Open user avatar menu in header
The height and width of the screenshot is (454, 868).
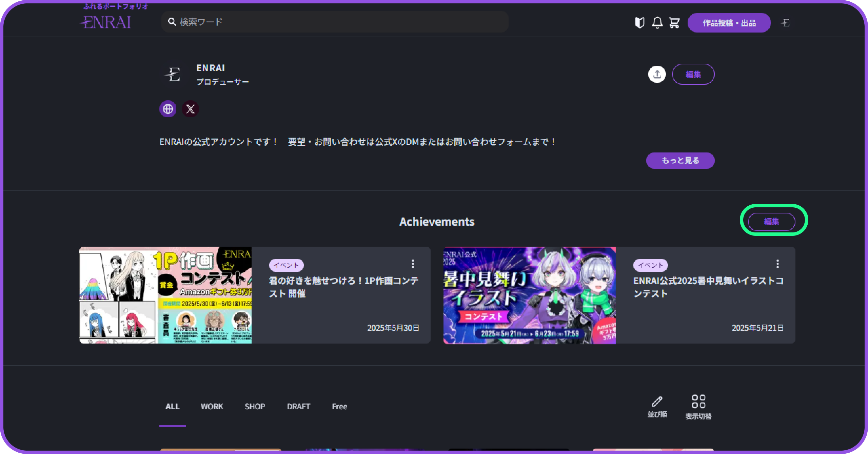[786, 23]
